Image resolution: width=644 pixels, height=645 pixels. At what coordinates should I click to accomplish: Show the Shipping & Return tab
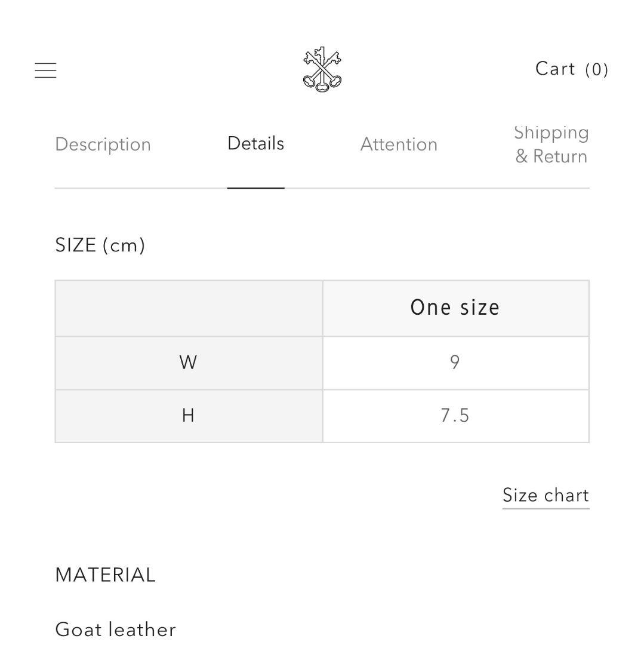coord(551,145)
